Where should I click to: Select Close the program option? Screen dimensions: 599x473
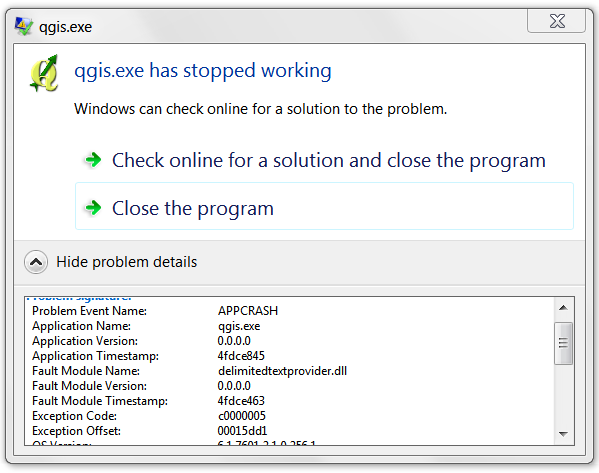(x=324, y=206)
